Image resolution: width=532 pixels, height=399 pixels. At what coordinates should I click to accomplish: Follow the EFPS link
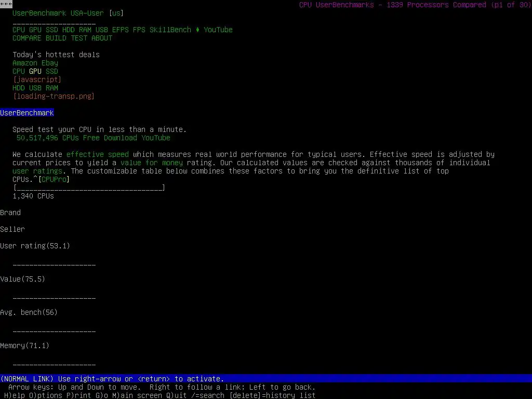pos(121,30)
